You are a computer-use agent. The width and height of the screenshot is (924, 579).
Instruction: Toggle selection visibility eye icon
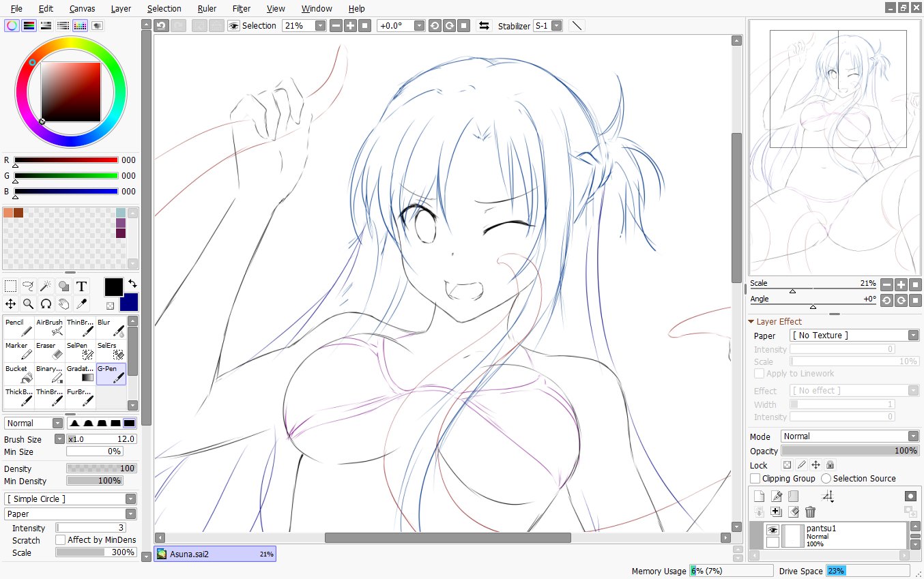coord(234,25)
